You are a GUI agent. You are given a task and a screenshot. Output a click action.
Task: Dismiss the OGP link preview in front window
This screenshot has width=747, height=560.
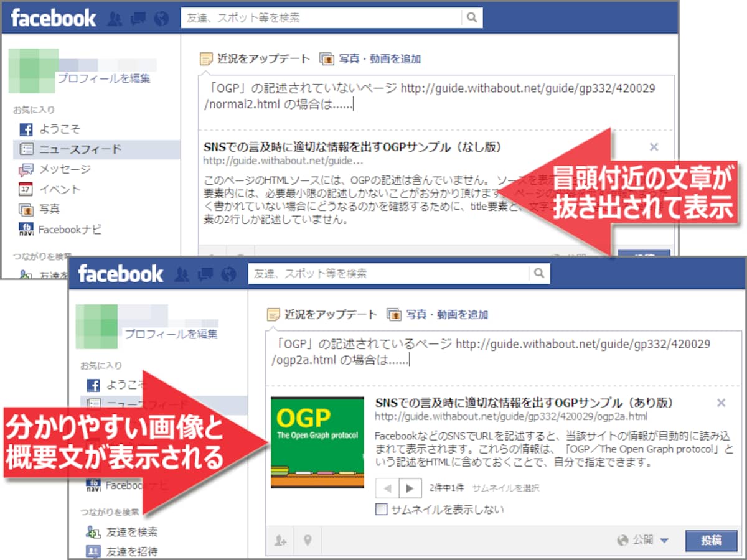721,403
